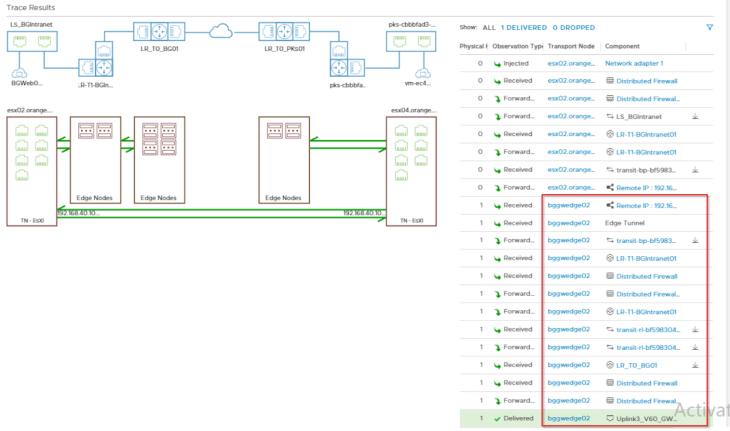Click the cloud icon between the T0 routers

pyautogui.click(x=219, y=32)
